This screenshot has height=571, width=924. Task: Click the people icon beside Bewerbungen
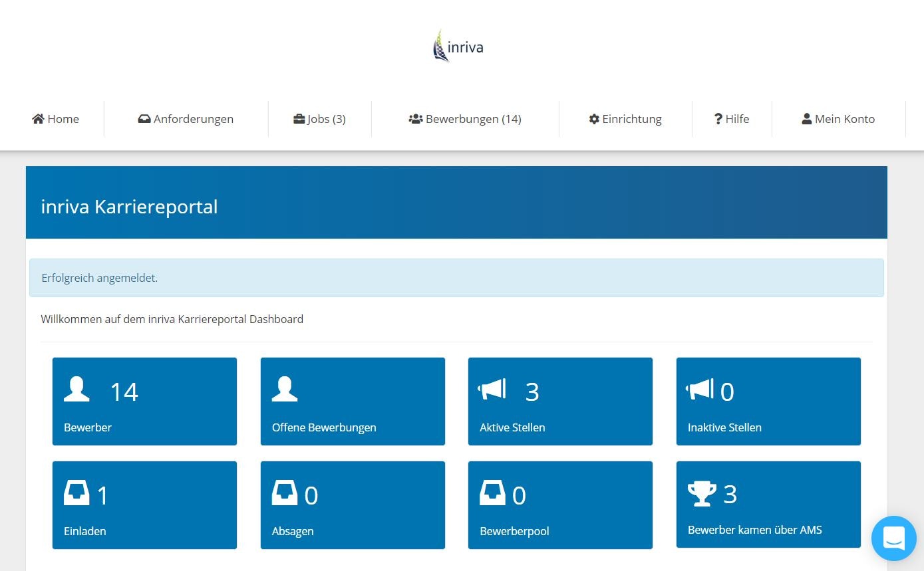416,119
